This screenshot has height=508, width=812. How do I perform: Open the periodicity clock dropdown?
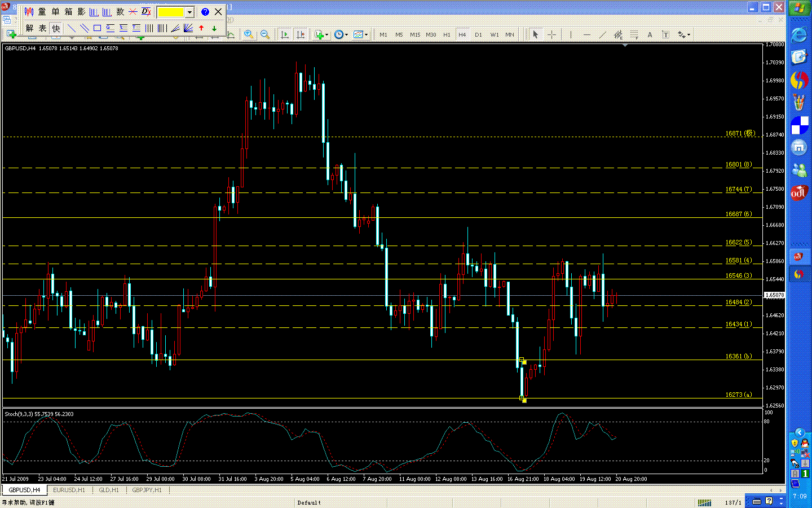[x=341, y=34]
